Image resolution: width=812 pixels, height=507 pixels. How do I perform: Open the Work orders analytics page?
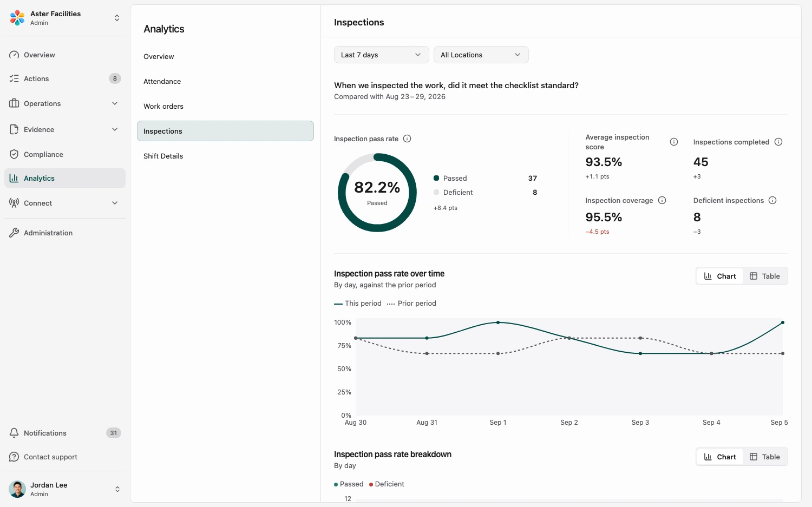point(225,106)
